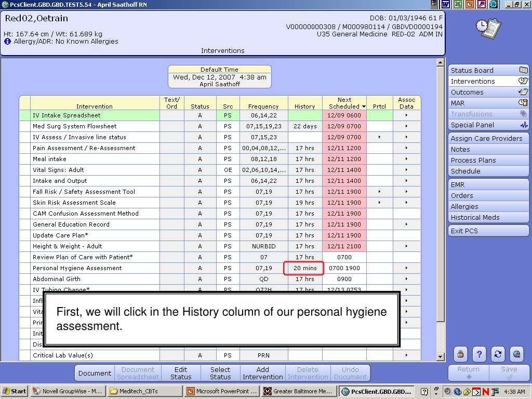
Task: Click 22 days History for Med Surg Flowsheet
Action: click(x=304, y=126)
